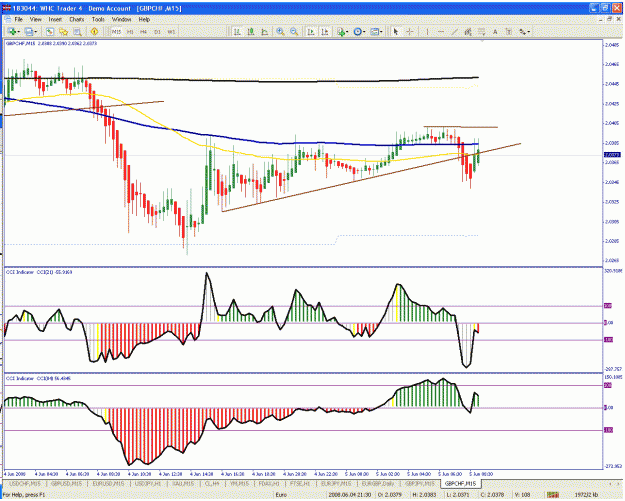Image resolution: width=625 pixels, height=501 pixels.
Task: Toggle the Navigator favorites star icon
Action: point(63,31)
